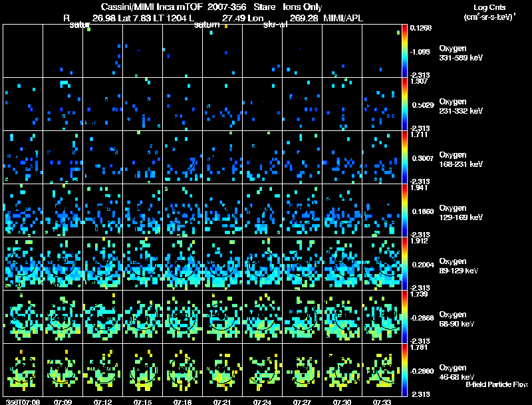Click the 07:09 time label
Screen dimensions: 532x405
[x=63, y=402]
